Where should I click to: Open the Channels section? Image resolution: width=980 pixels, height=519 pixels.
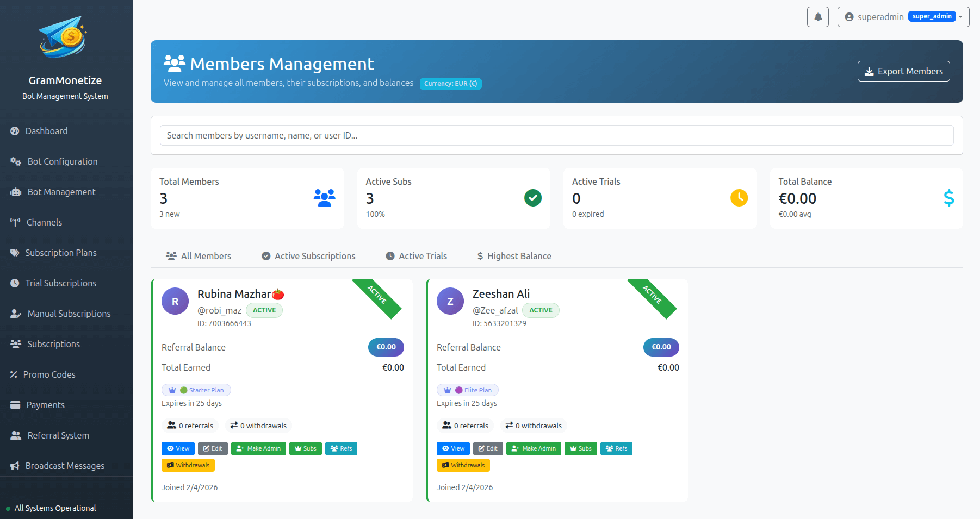[45, 222]
